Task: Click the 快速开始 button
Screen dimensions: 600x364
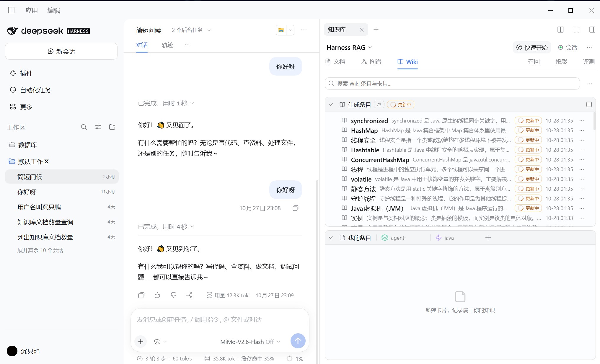Action: point(532,48)
